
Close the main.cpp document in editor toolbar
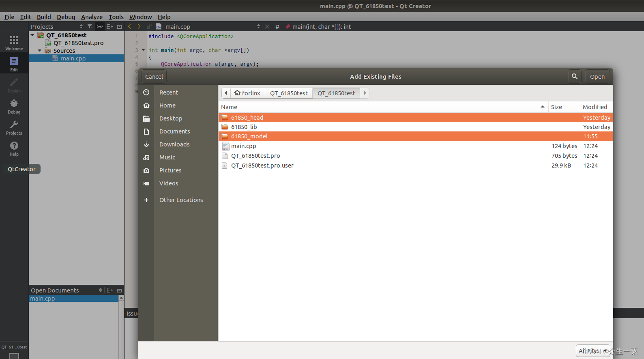click(267, 27)
